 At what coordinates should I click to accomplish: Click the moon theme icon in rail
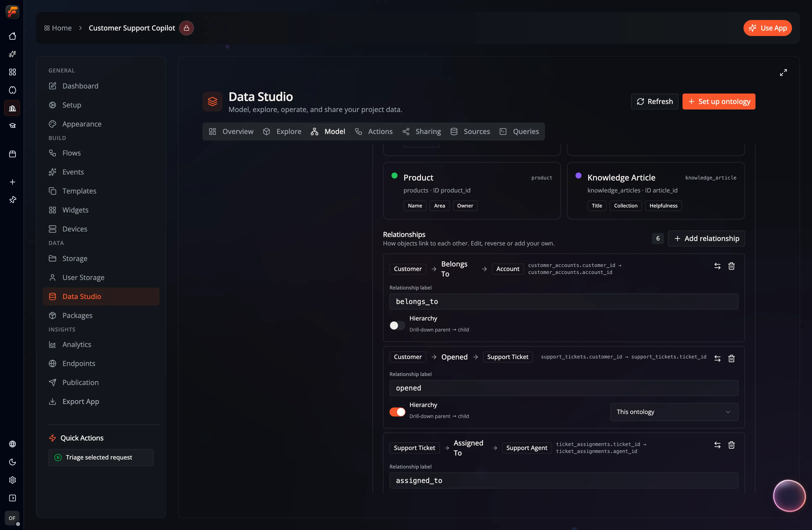(12, 462)
